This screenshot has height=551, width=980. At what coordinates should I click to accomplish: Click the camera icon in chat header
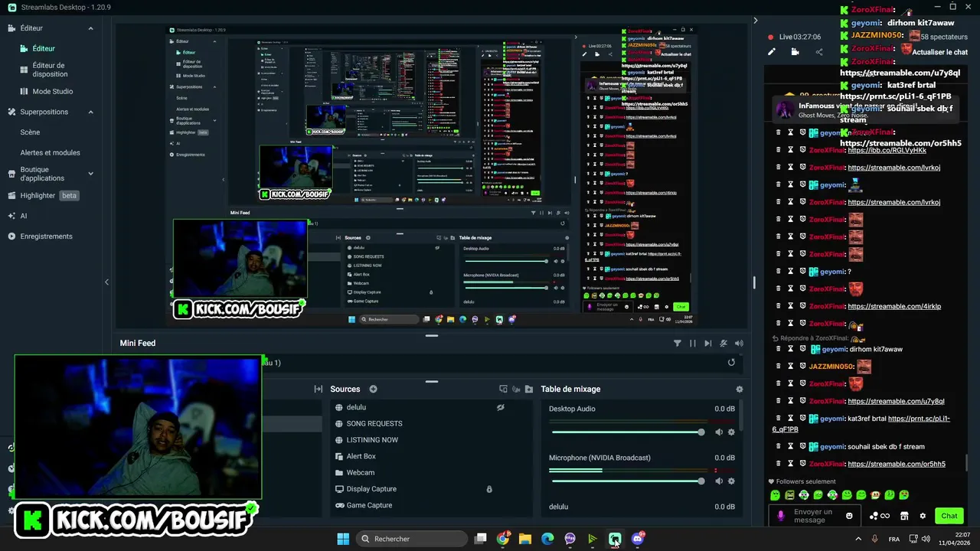pos(795,52)
